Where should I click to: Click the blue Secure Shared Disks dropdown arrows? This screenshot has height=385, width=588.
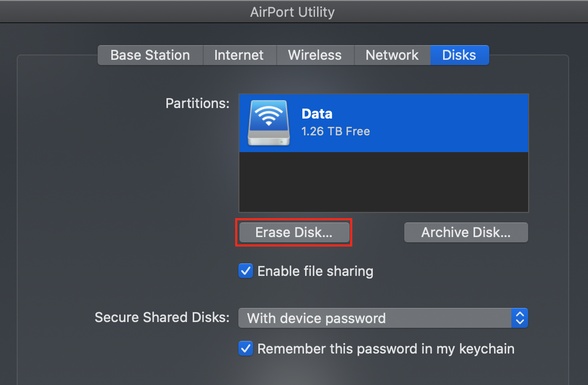click(x=520, y=318)
